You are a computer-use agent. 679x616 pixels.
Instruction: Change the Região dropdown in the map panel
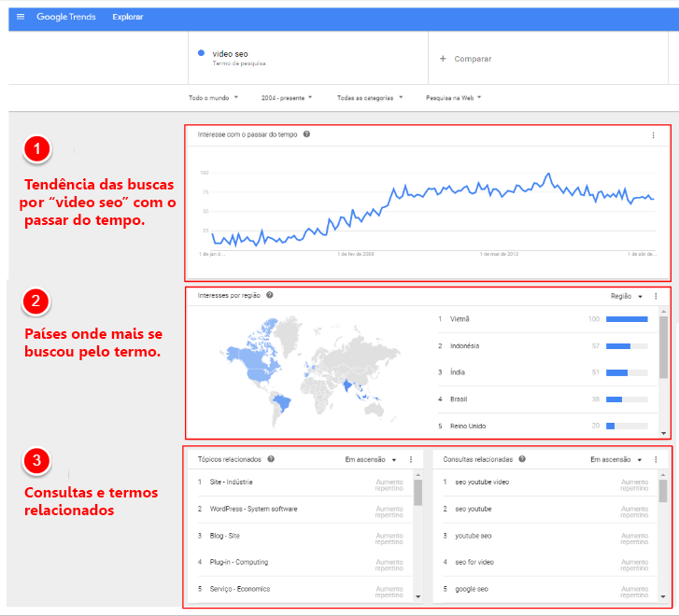click(627, 296)
